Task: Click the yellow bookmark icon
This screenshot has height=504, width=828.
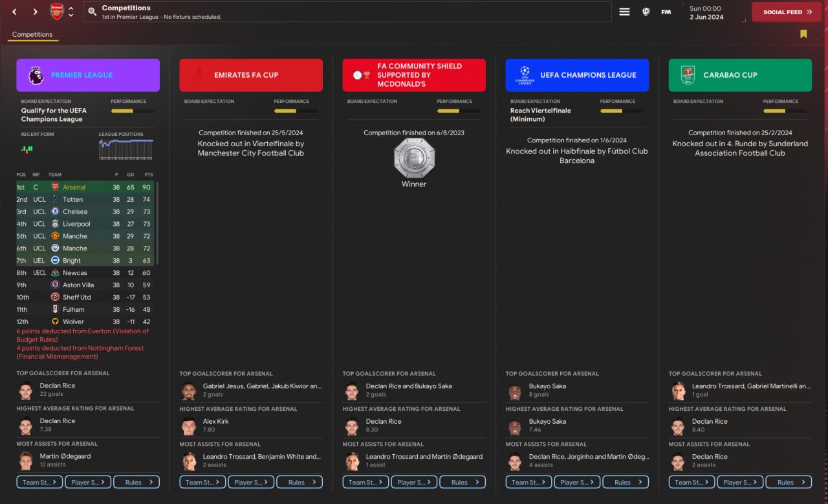Action: pos(803,34)
